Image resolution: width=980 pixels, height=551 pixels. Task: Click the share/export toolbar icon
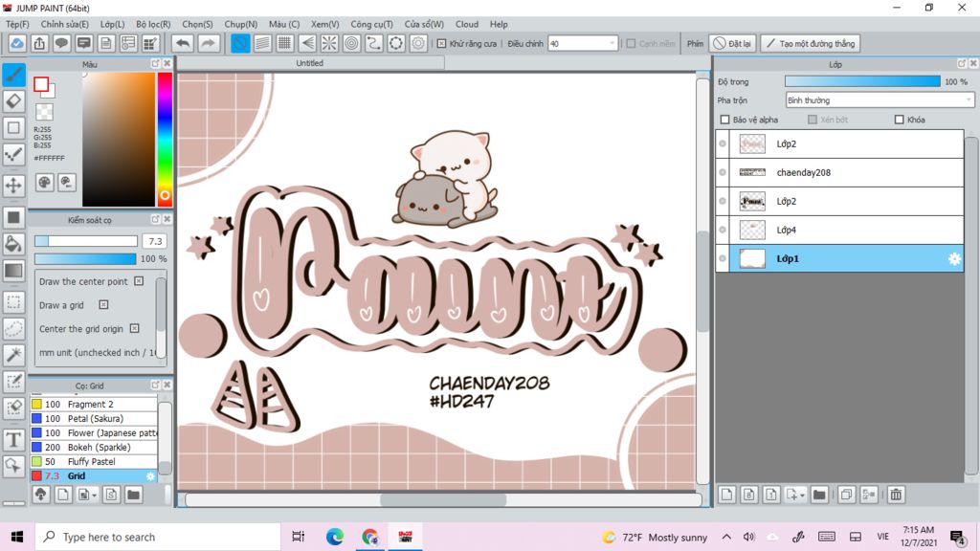pos(39,44)
